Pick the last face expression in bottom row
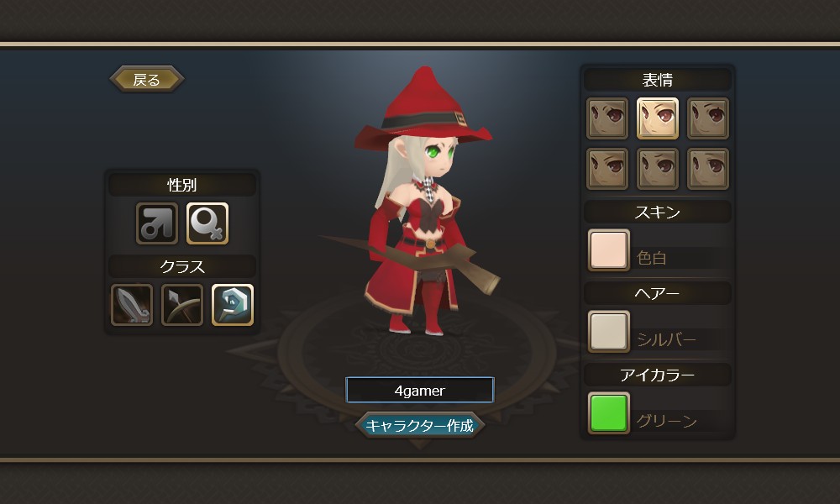The width and height of the screenshot is (840, 504). point(707,169)
